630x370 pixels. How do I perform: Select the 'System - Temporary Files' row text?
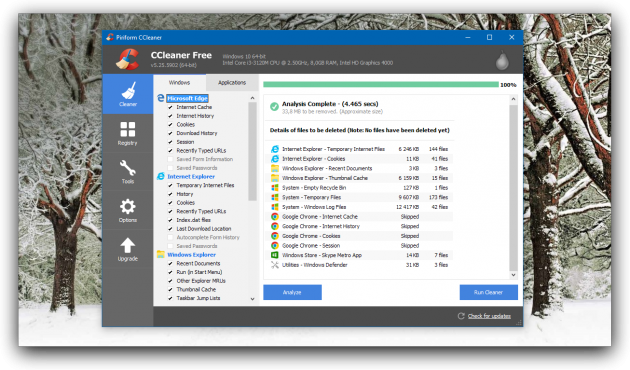(311, 197)
